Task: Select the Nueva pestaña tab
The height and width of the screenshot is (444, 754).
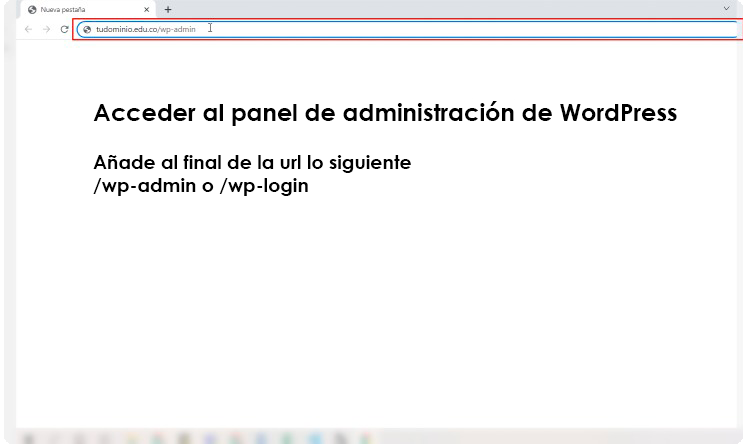Action: 88,9
